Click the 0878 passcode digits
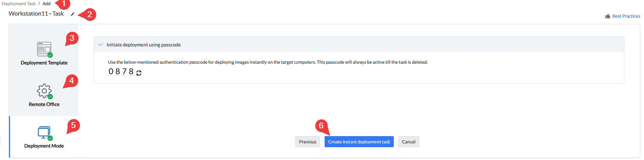Screen dimensions: 644x160 121,72
